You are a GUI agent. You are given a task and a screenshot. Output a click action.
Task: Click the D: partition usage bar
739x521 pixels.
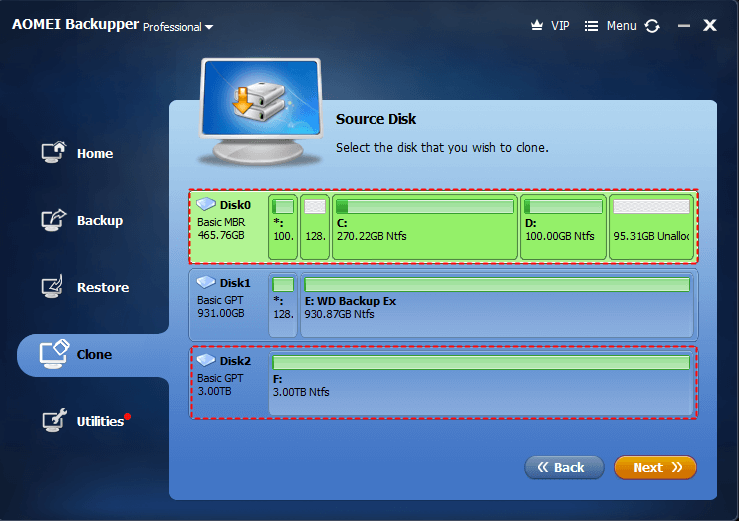(563, 207)
